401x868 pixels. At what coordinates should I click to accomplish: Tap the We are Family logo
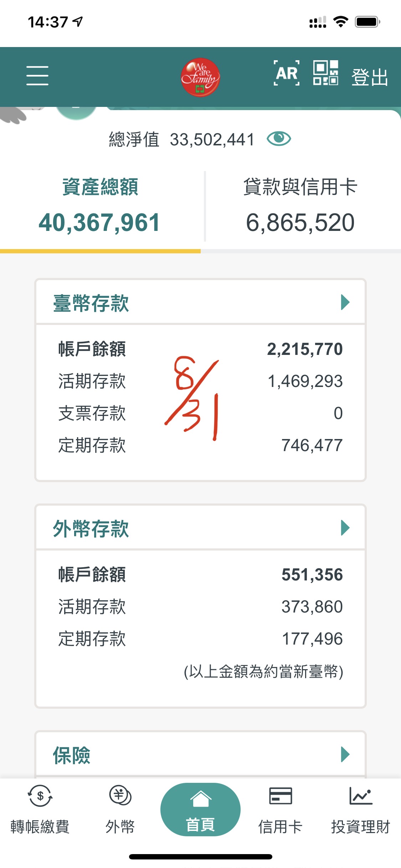click(200, 77)
